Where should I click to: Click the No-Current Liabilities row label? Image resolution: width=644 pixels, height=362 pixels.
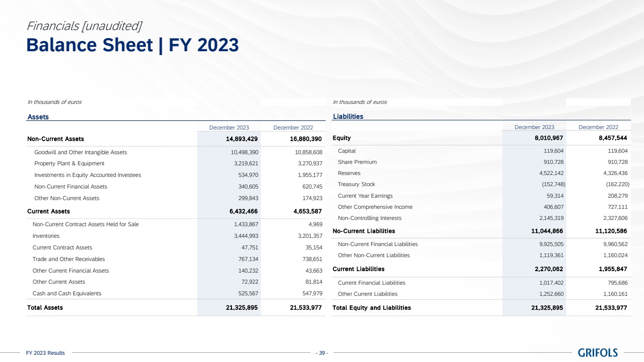tap(363, 231)
